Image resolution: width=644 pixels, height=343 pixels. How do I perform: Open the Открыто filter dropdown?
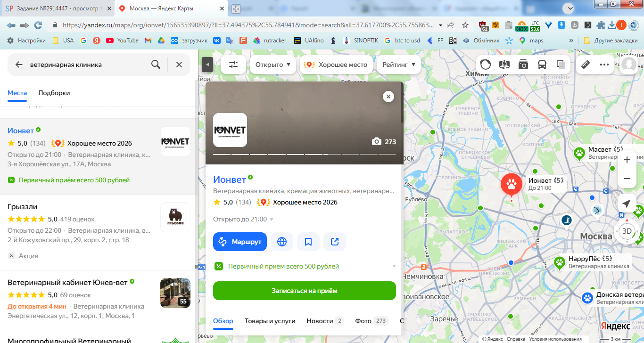click(273, 65)
